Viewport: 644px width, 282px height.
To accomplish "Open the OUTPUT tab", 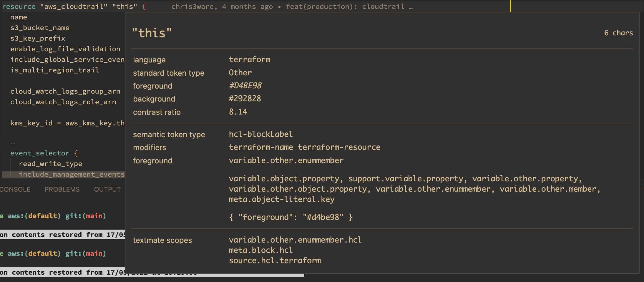I will 107,189.
